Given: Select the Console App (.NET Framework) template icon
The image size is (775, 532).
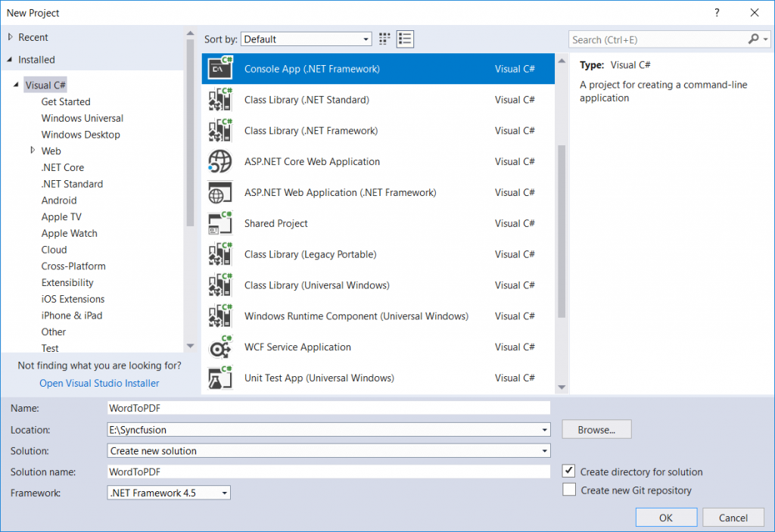Looking at the screenshot, I should tap(219, 68).
